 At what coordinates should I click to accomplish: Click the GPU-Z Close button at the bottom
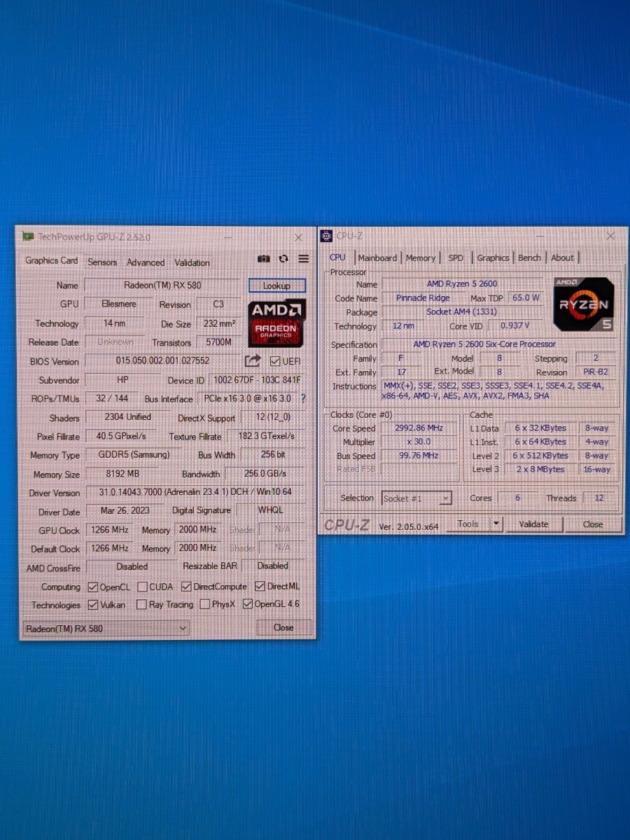(283, 627)
